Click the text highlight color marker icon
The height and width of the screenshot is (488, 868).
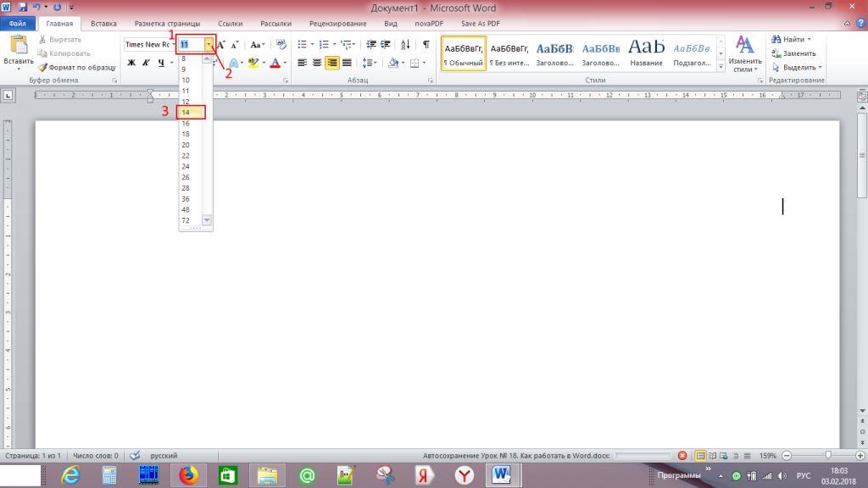(x=253, y=63)
